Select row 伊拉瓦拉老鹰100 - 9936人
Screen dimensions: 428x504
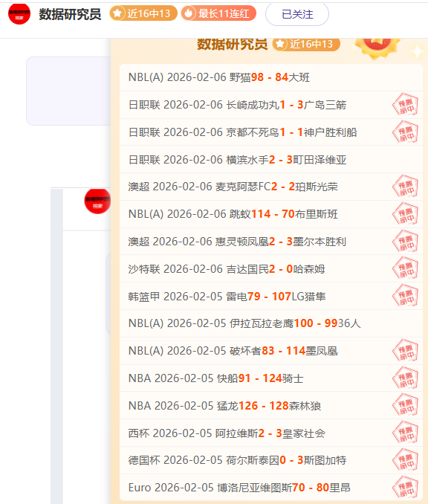tap(271, 323)
